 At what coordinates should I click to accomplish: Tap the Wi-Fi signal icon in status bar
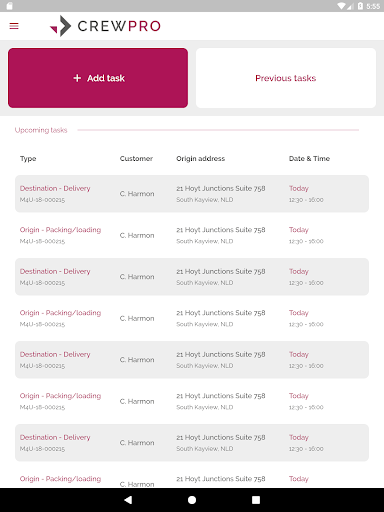(341, 6)
